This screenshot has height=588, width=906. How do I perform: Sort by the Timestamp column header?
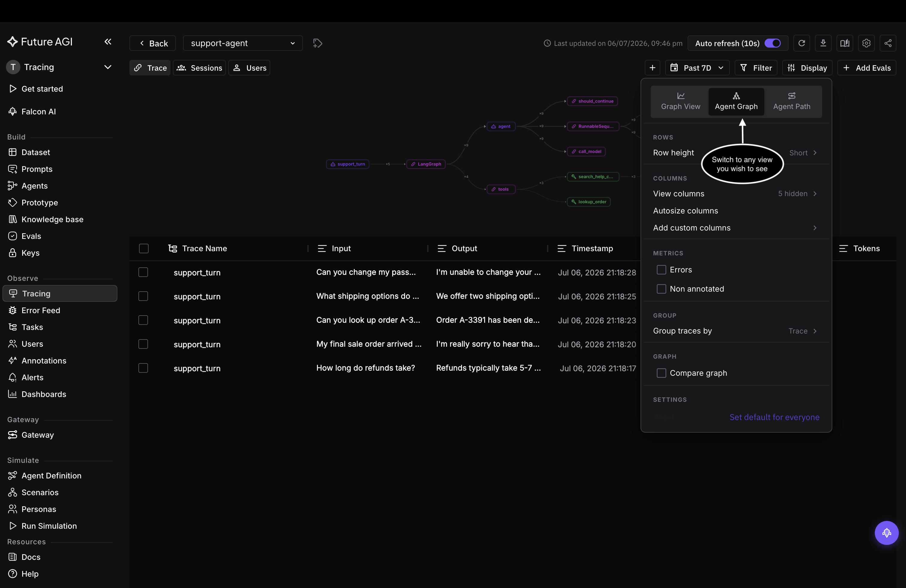(592, 248)
